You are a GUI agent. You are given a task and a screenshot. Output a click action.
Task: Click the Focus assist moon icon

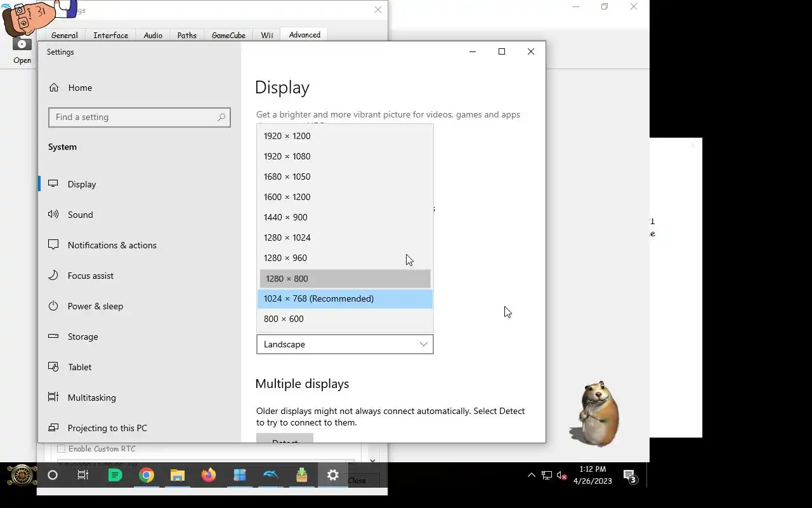[53, 276]
